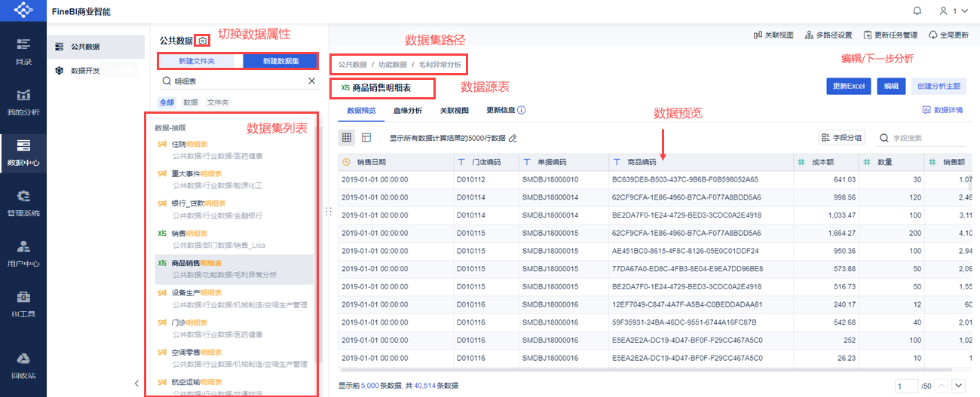Open the page number dropdown arrow
Image resolution: width=980 pixels, height=397 pixels.
pos(959,386)
